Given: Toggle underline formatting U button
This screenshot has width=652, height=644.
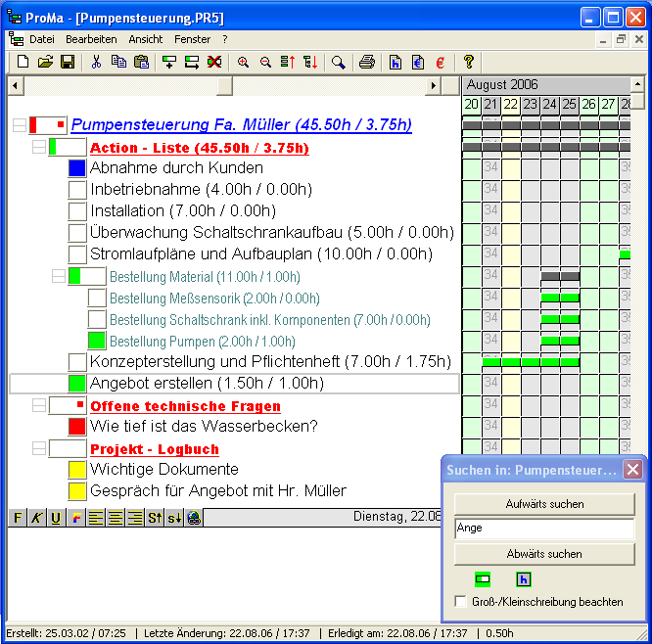Looking at the screenshot, I should click(57, 518).
